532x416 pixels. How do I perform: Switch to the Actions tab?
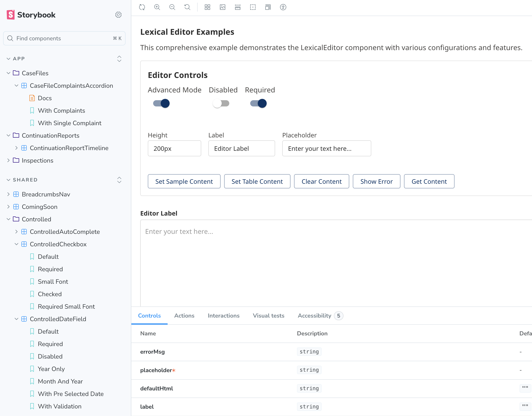click(x=184, y=316)
